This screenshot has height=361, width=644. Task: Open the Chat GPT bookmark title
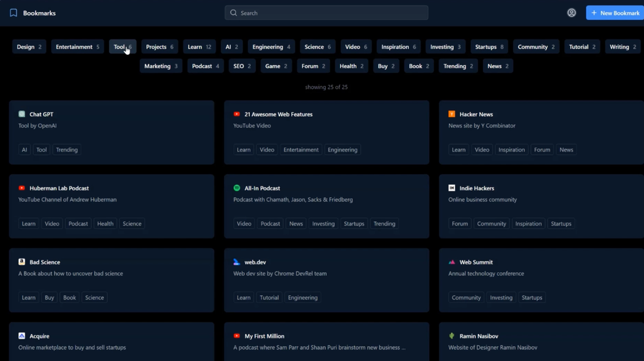click(x=41, y=114)
